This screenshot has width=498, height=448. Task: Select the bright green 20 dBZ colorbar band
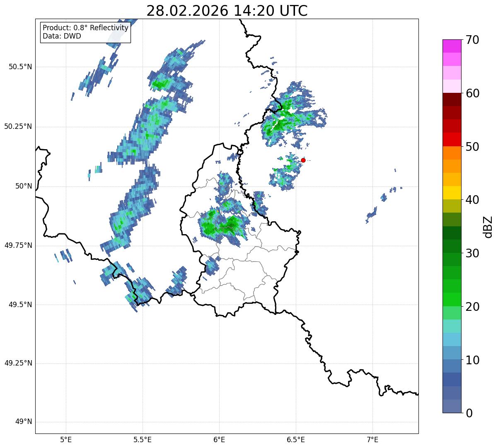pyautogui.click(x=452, y=299)
